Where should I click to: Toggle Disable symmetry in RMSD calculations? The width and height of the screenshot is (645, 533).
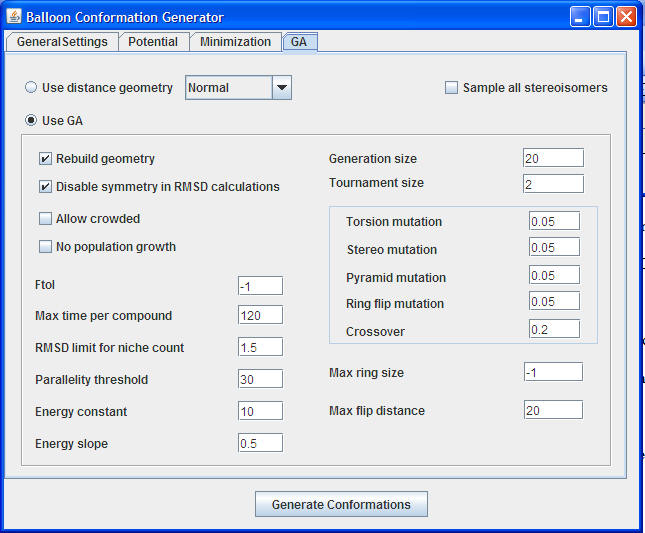pos(46,187)
